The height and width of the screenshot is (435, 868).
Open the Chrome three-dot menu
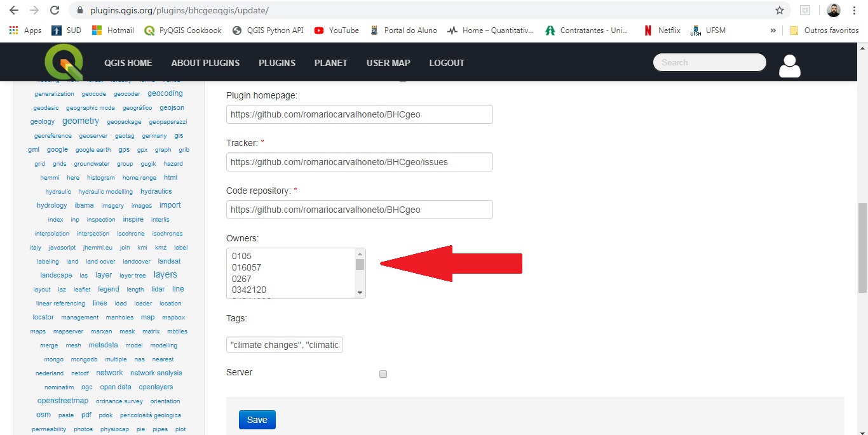854,10
